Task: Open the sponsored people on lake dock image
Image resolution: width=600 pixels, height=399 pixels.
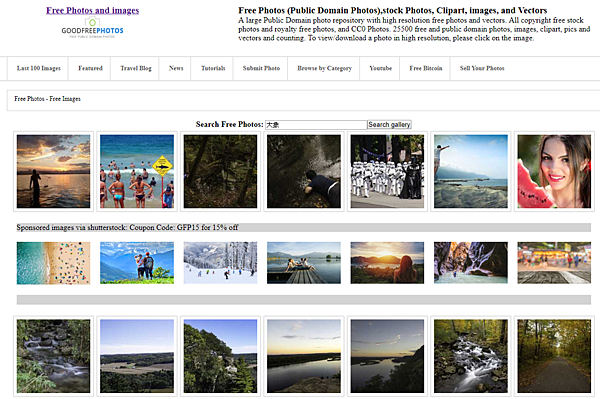Action: (304, 263)
